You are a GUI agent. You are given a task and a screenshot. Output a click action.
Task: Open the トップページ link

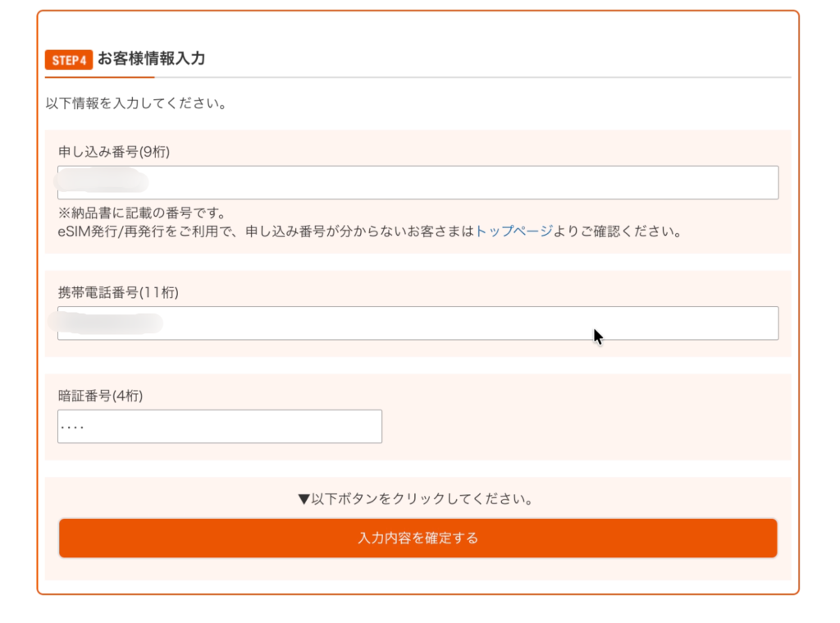point(514,231)
